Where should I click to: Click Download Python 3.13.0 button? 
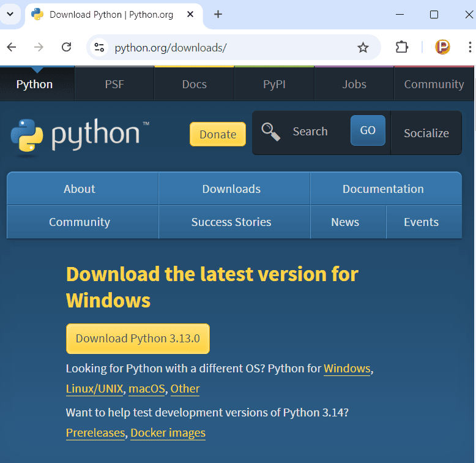tap(138, 339)
